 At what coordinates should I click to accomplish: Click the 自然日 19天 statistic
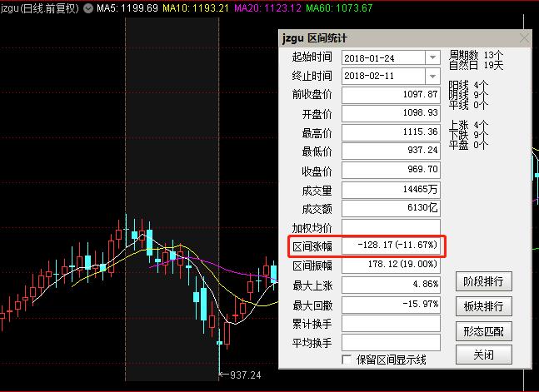(476, 65)
